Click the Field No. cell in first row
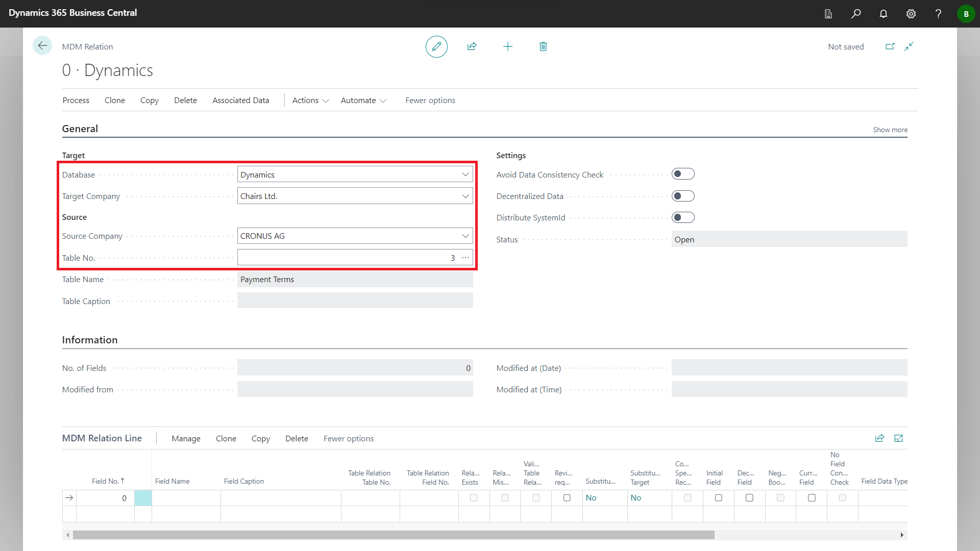The width and height of the screenshot is (980, 551). 105,498
